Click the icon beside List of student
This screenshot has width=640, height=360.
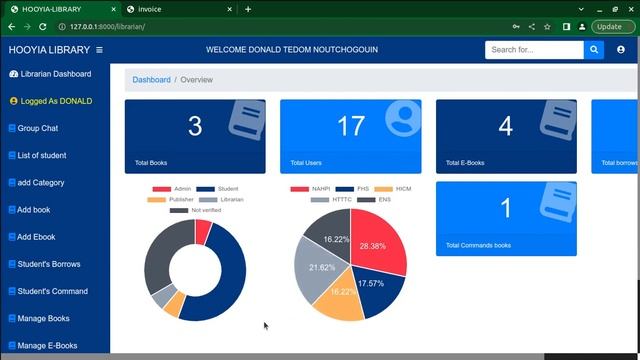pos(12,156)
